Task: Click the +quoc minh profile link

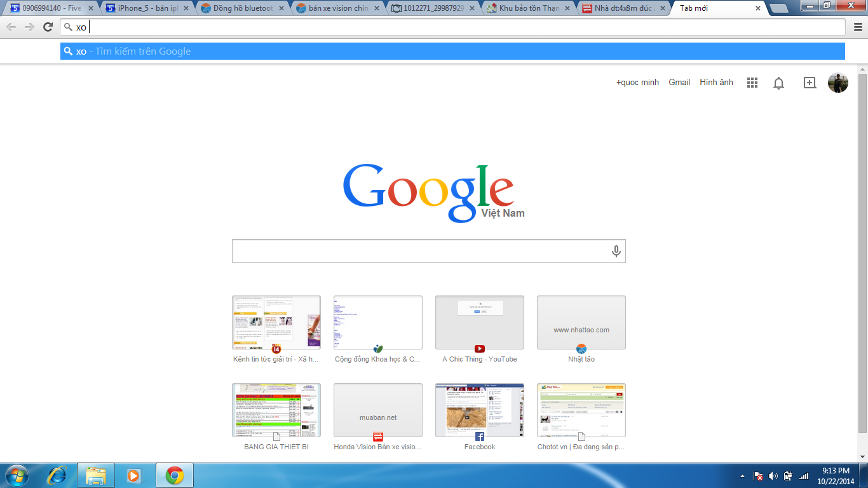Action: [x=637, y=83]
